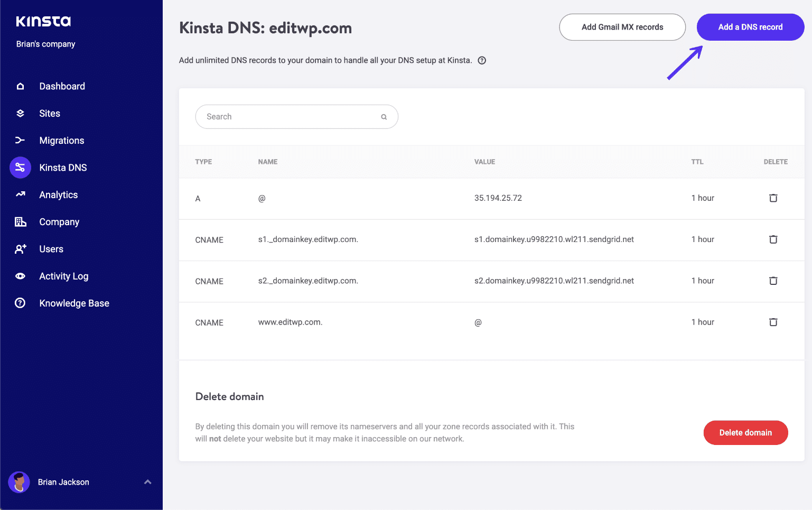Delete the s1._domainkey CNAME record
The height and width of the screenshot is (510, 812).
773,239
